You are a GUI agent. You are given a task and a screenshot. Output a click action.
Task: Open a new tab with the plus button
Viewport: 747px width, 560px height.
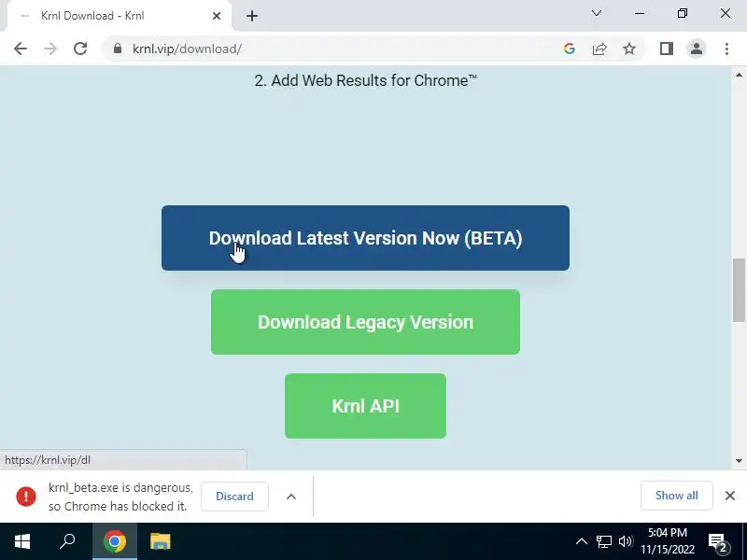[x=252, y=16]
